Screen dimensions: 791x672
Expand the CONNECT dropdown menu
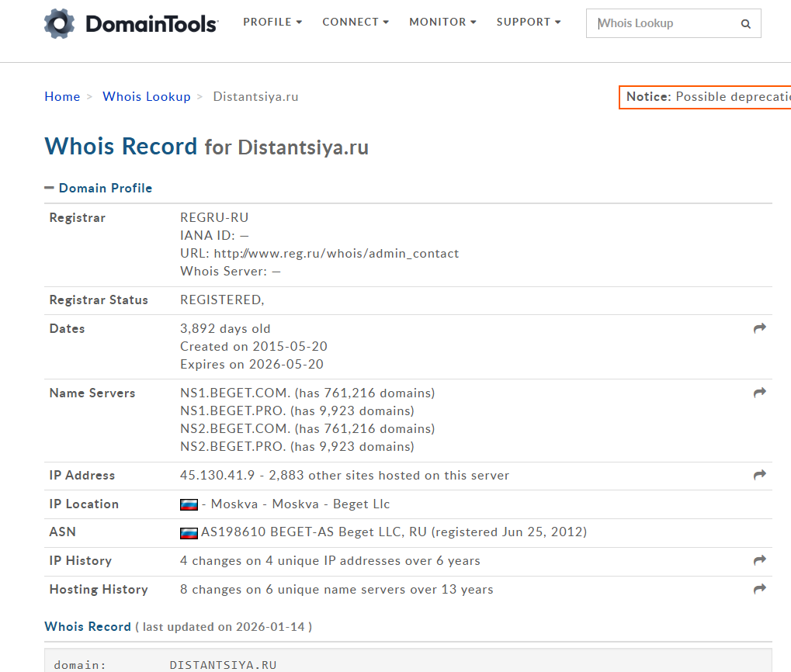(356, 23)
